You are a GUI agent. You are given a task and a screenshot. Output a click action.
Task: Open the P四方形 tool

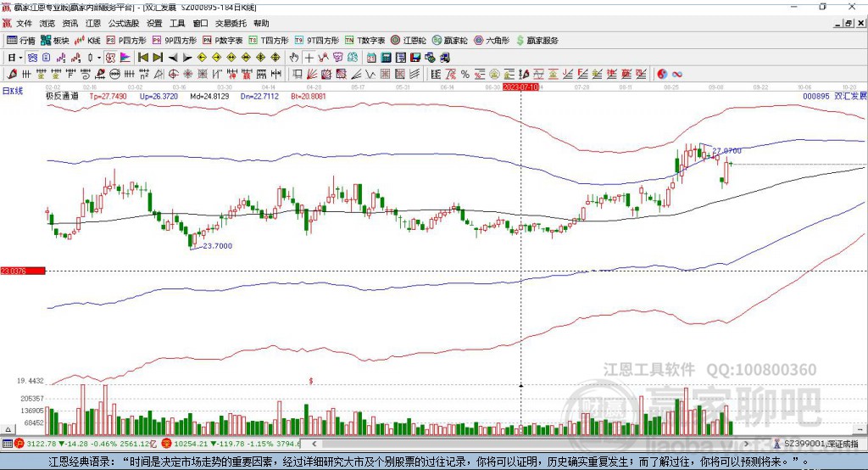(126, 41)
